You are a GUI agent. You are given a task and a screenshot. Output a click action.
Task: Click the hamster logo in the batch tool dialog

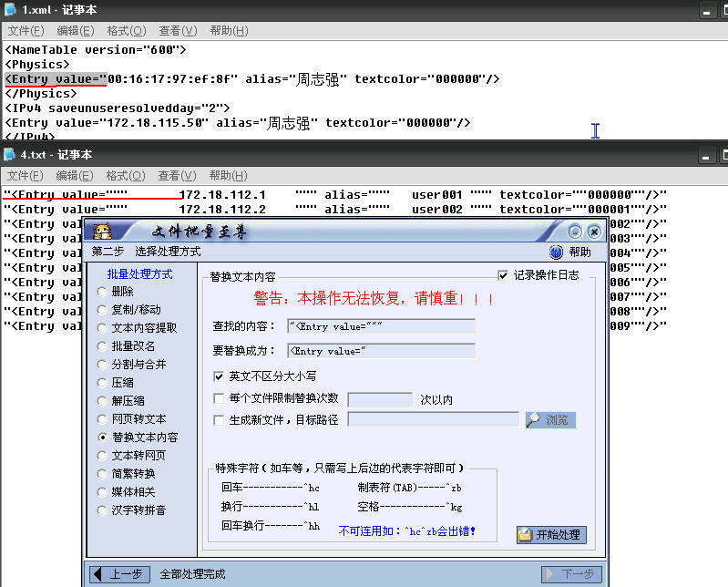pos(102,231)
